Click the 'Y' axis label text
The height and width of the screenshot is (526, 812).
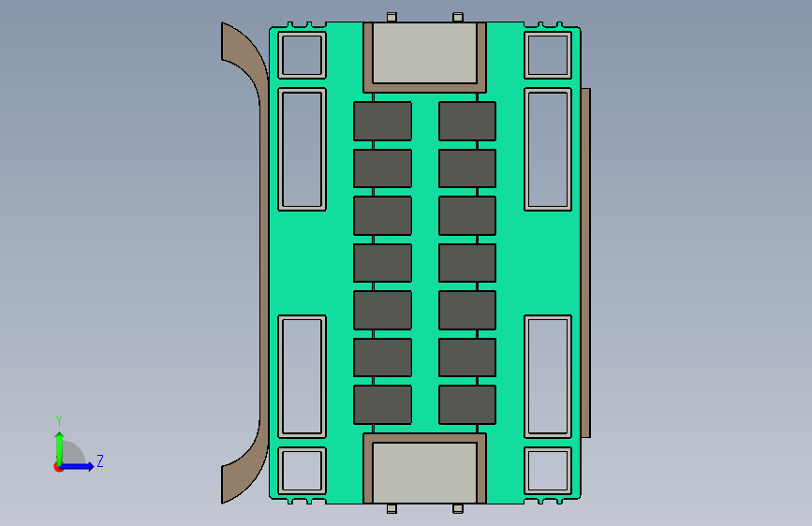(59, 421)
